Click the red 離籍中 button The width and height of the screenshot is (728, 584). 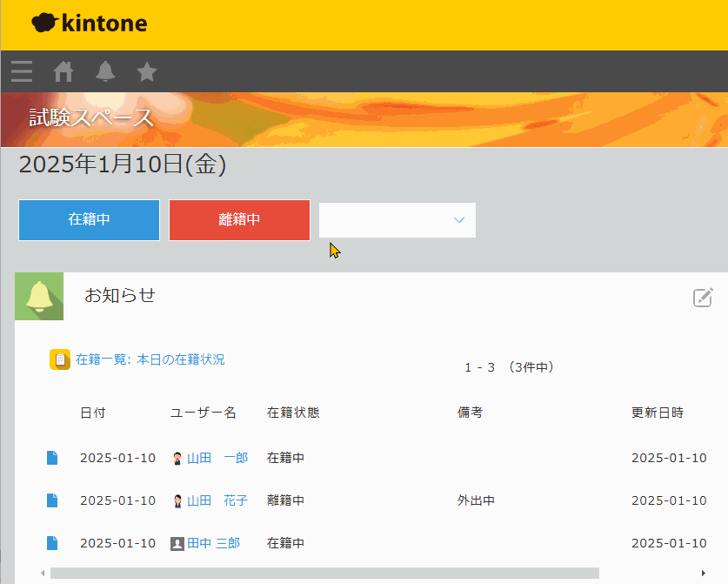pyautogui.click(x=239, y=220)
